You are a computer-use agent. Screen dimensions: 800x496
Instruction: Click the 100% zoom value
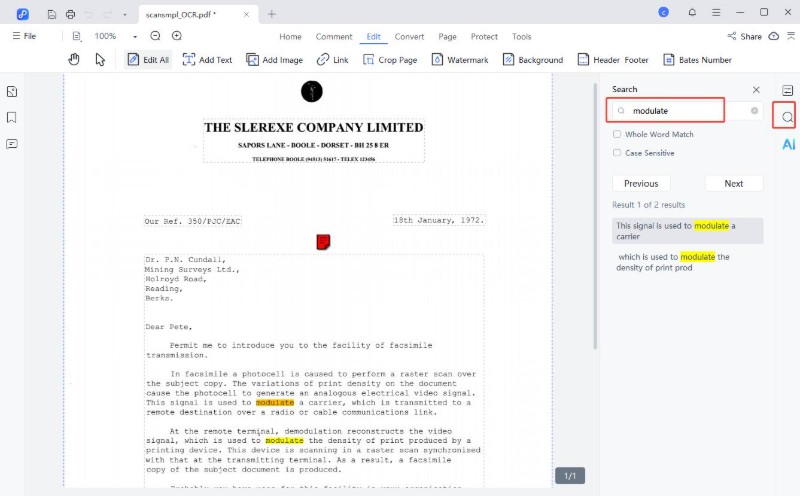[105, 36]
